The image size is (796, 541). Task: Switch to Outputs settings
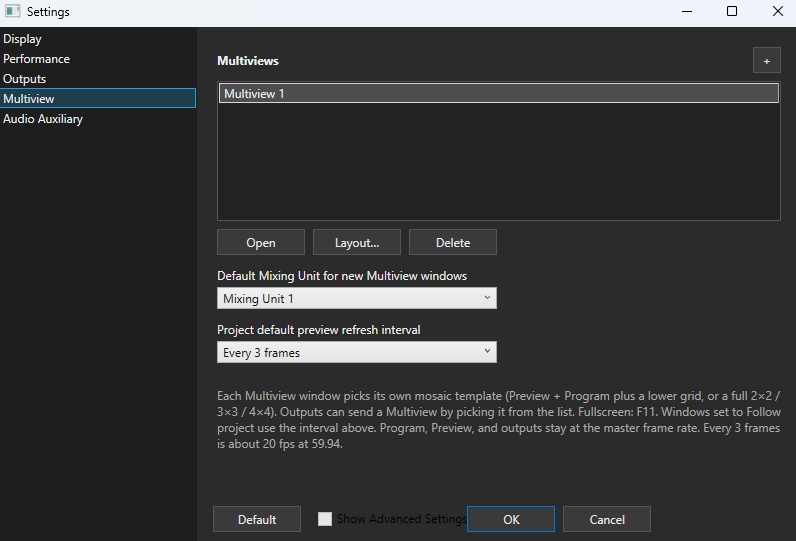[98, 79]
